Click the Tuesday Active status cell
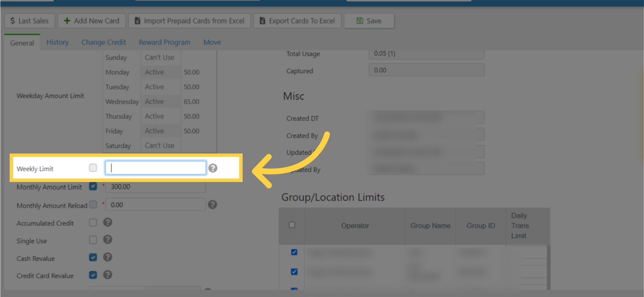 point(161,87)
